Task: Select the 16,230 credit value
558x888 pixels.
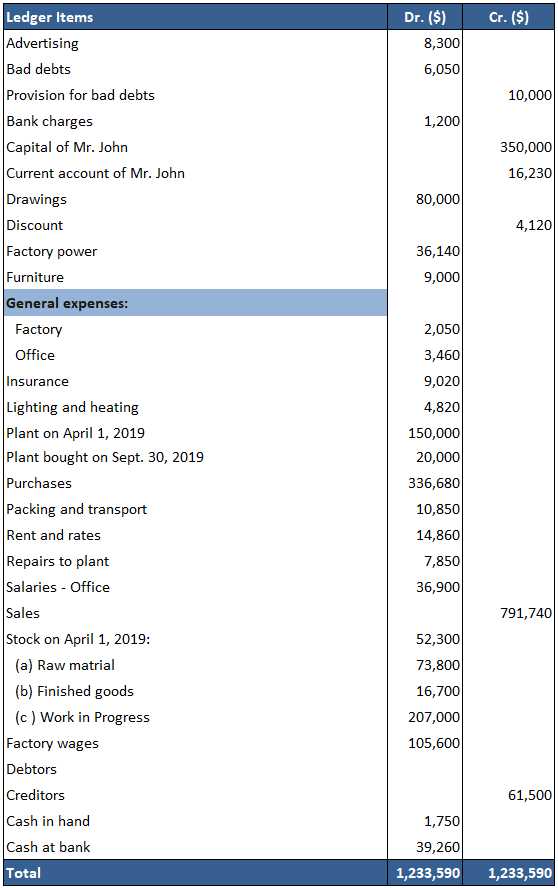Action: (x=530, y=173)
